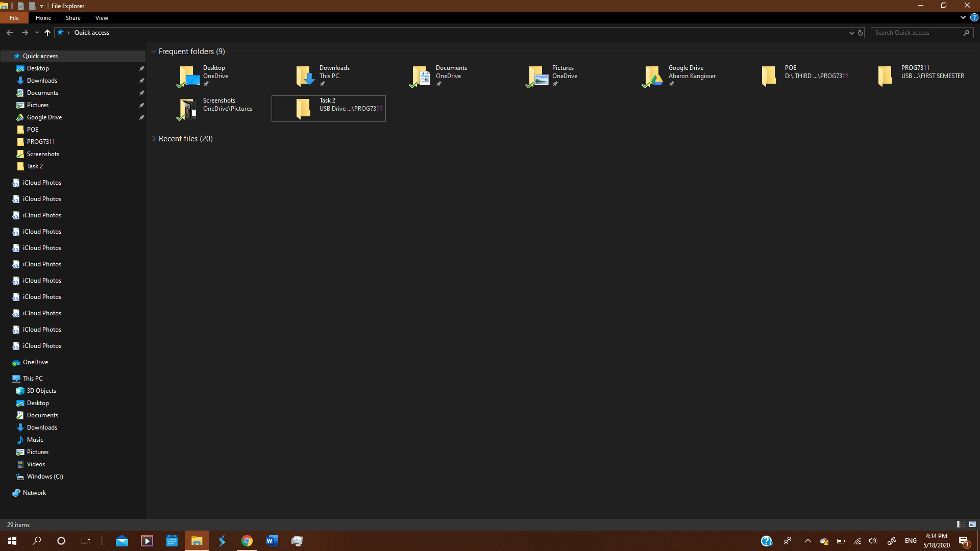Unpin Google Drive from Quick access
This screenshot has height=551, width=980.
coord(142,117)
